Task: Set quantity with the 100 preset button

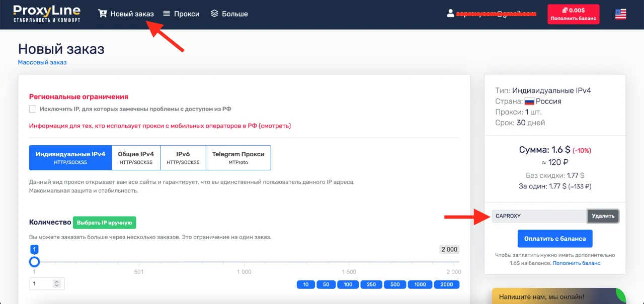Action: tap(348, 284)
